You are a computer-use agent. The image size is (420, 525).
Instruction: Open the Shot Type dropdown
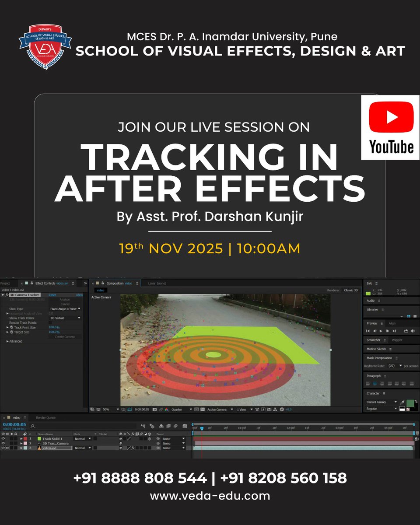coord(66,309)
